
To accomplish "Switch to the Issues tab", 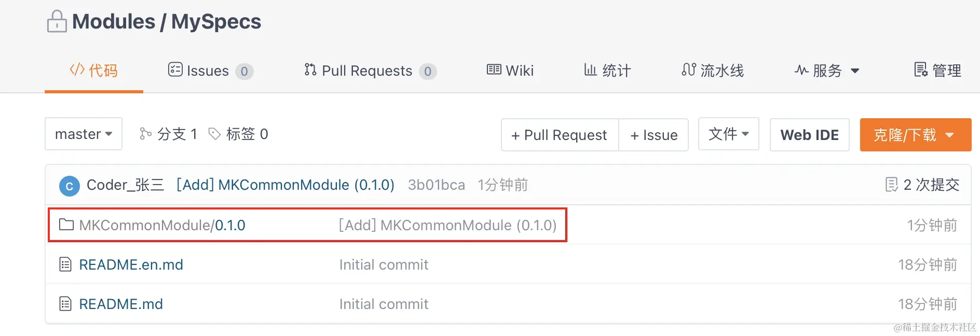I will [210, 71].
